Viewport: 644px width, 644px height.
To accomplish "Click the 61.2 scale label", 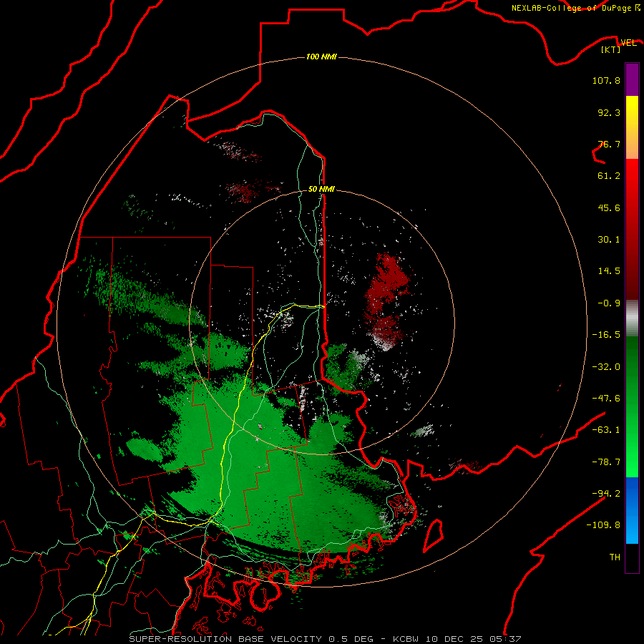I will [x=609, y=176].
